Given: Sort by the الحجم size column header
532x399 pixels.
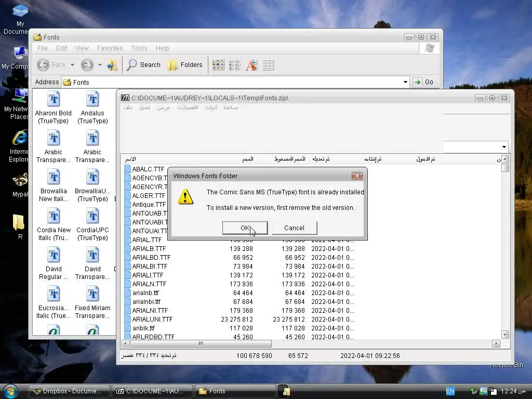Looking at the screenshot, I should point(230,159).
